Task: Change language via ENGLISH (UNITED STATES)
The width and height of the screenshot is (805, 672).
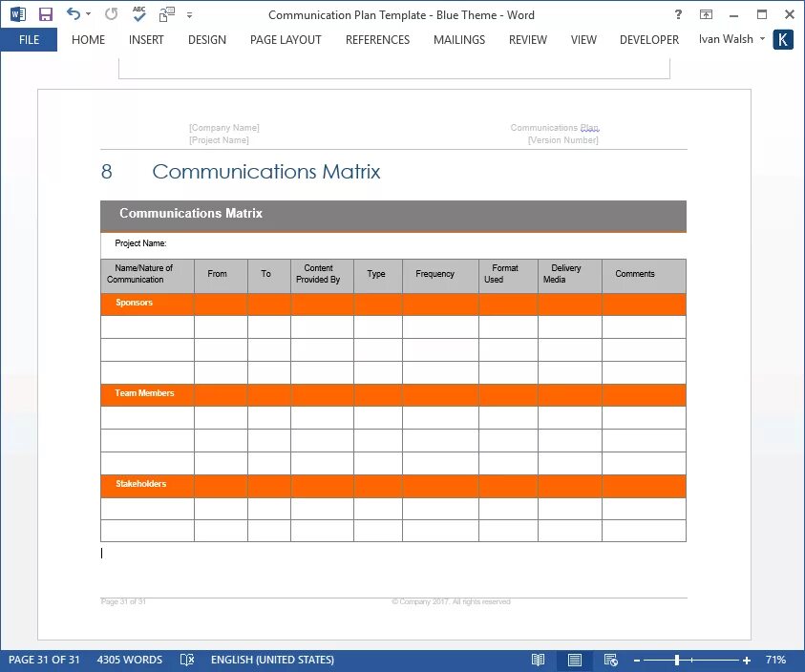Action: pos(276,660)
